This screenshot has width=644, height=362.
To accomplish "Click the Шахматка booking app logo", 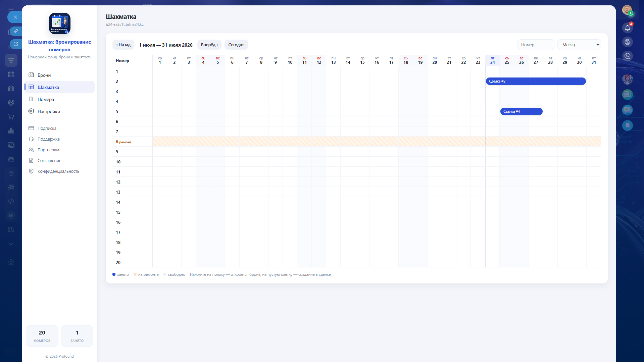I will coord(60,23).
